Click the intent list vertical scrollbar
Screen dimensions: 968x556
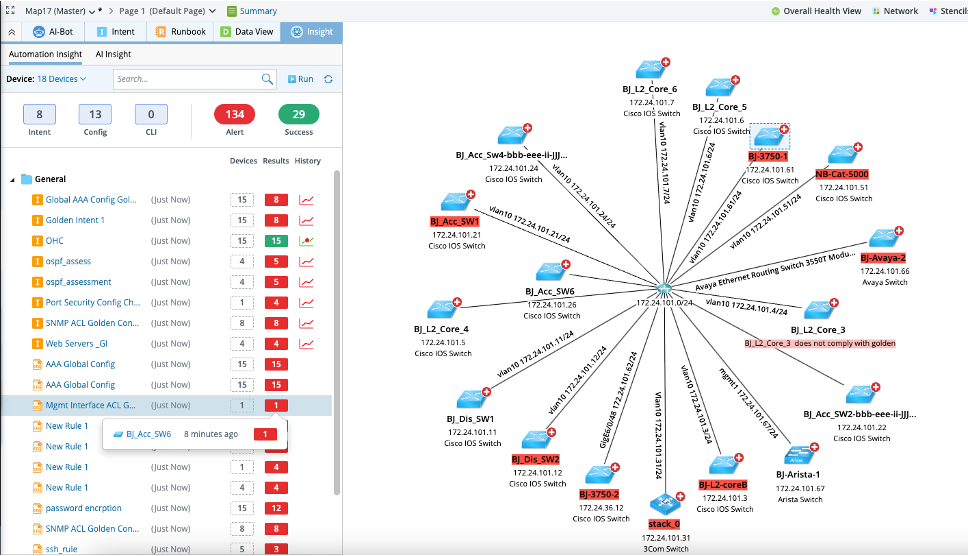(336, 332)
